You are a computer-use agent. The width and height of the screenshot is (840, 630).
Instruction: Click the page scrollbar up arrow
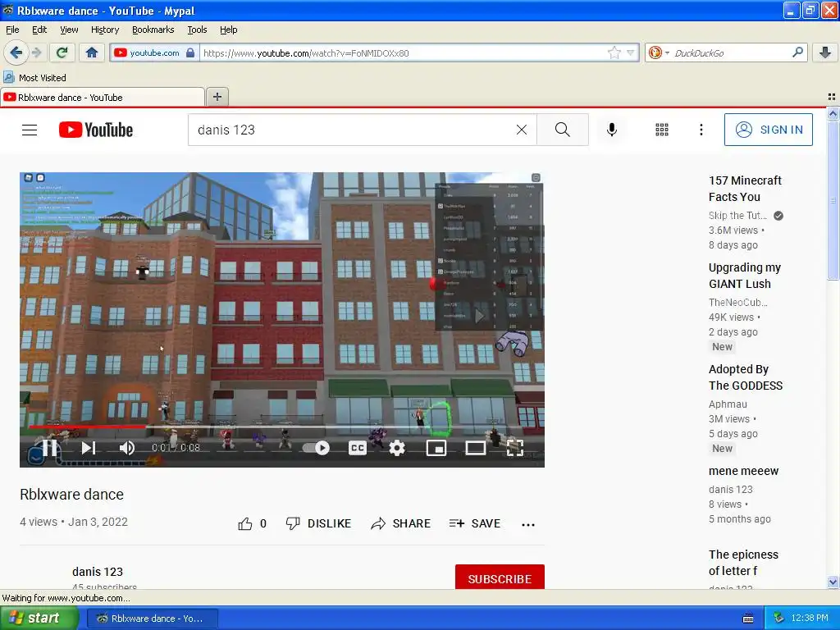[x=833, y=113]
